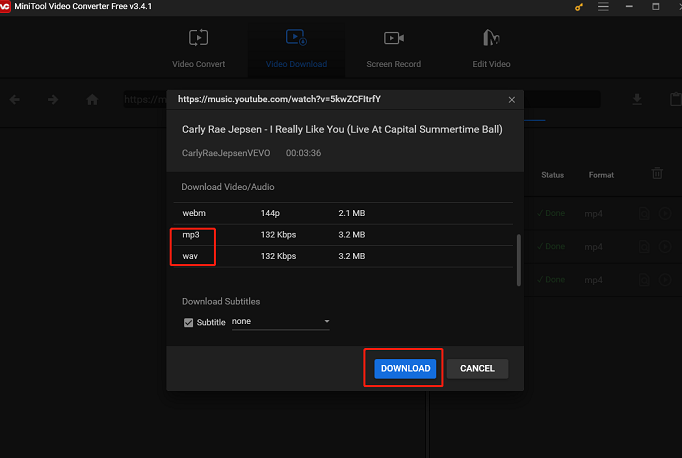Go to home page via house icon
Viewport: 682px width, 458px height.
[x=92, y=100]
